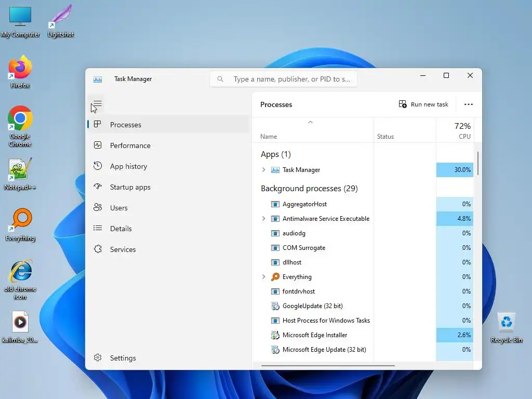The height and width of the screenshot is (399, 532).
Task: Click the Run new task button
Action: (x=423, y=104)
